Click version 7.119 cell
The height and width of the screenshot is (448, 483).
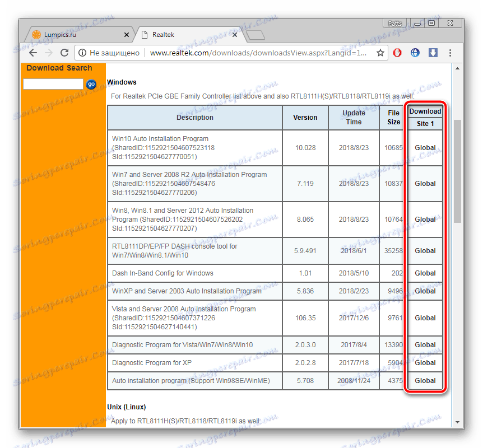[305, 184]
